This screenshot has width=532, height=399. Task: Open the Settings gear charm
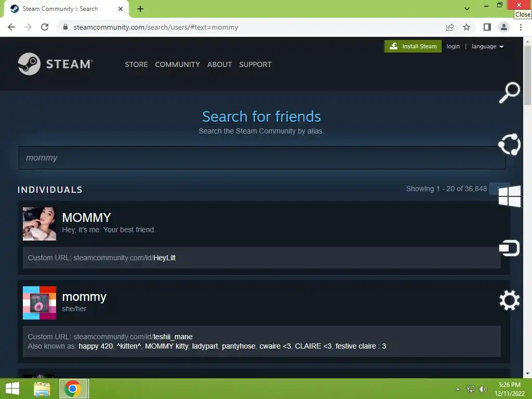coord(509,300)
